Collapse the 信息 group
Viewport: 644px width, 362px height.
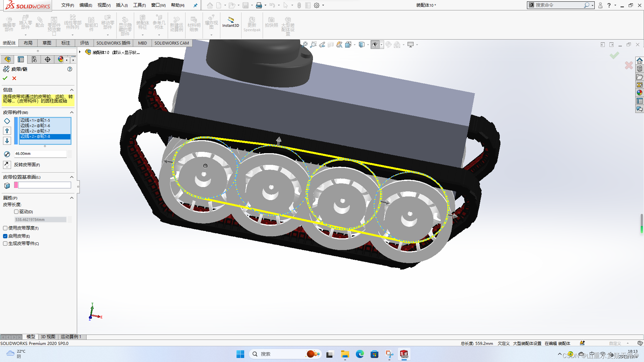coord(71,90)
